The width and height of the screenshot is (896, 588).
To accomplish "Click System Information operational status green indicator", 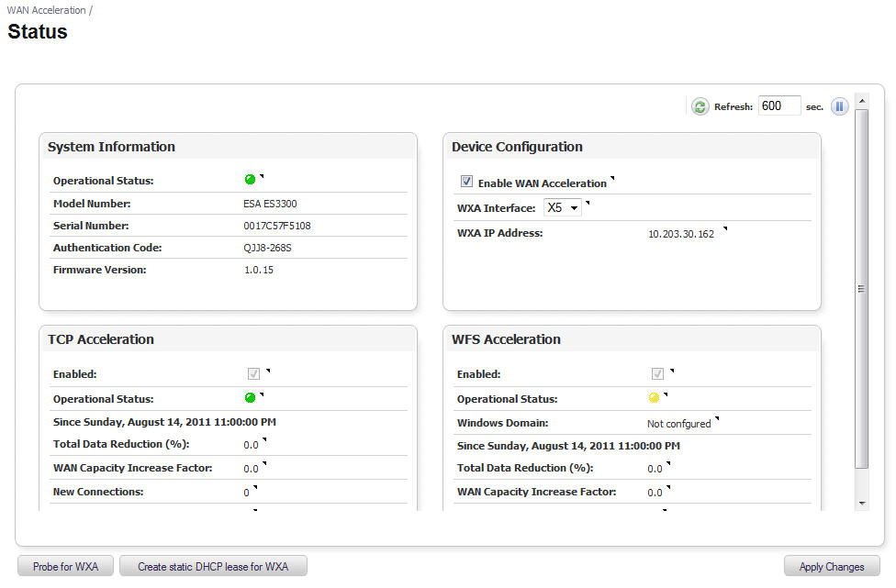I will 250,180.
